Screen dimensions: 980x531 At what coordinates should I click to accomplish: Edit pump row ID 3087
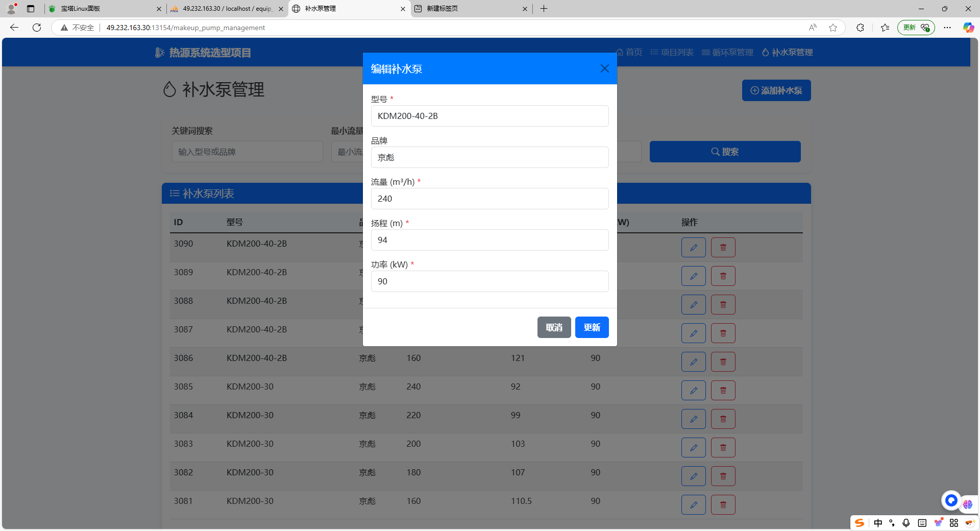tap(693, 333)
